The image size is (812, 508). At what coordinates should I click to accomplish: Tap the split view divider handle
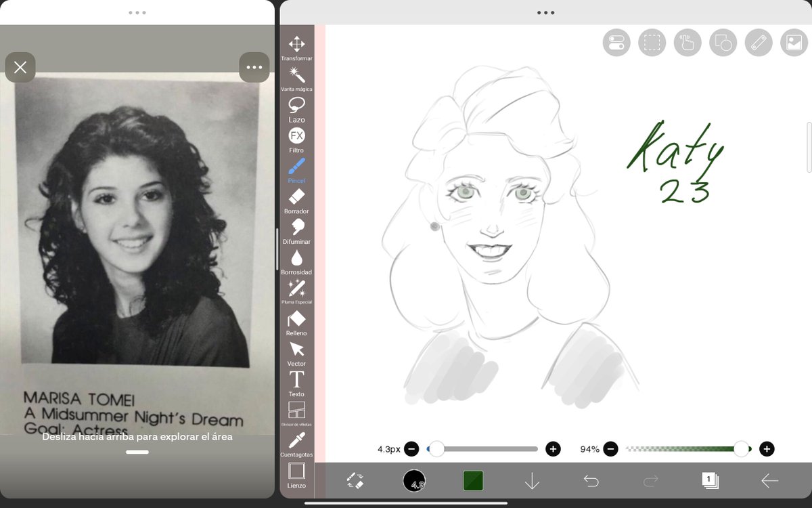[277, 251]
